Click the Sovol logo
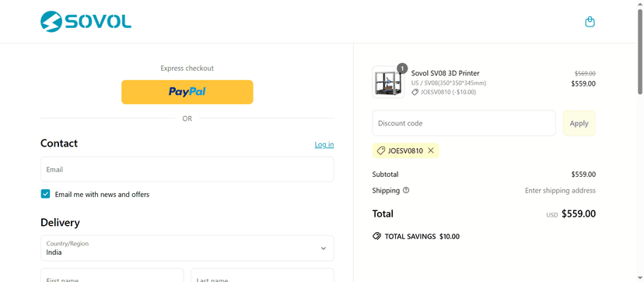The width and height of the screenshot is (644, 282). pos(86,21)
